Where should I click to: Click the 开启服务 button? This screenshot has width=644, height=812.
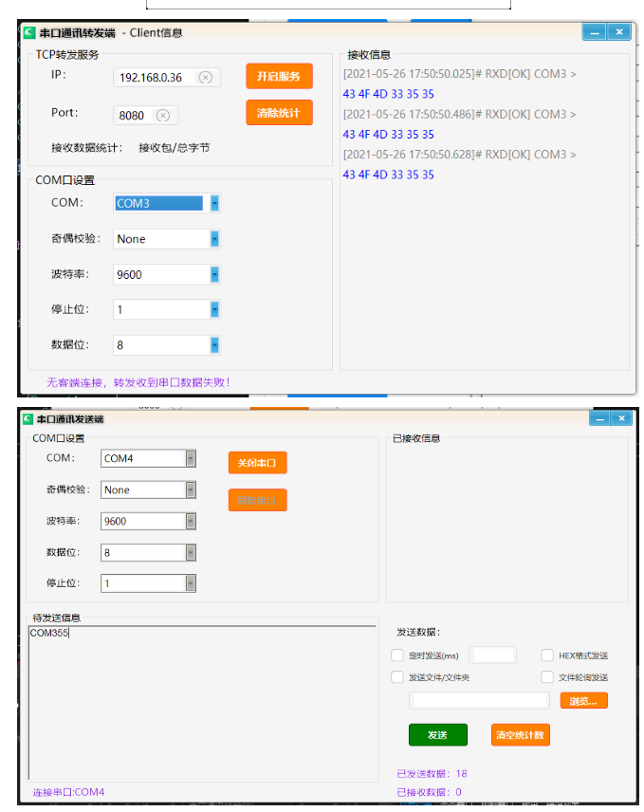pos(279,76)
